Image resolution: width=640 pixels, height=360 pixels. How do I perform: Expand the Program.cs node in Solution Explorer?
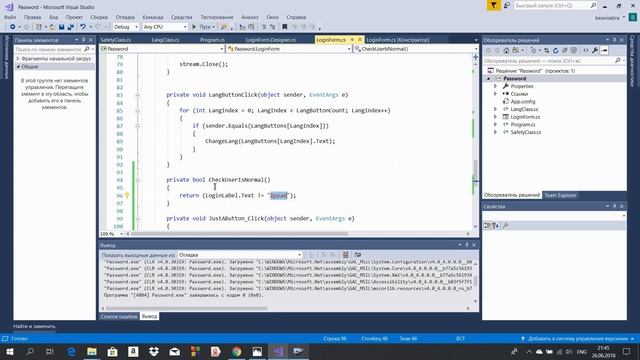(496, 124)
